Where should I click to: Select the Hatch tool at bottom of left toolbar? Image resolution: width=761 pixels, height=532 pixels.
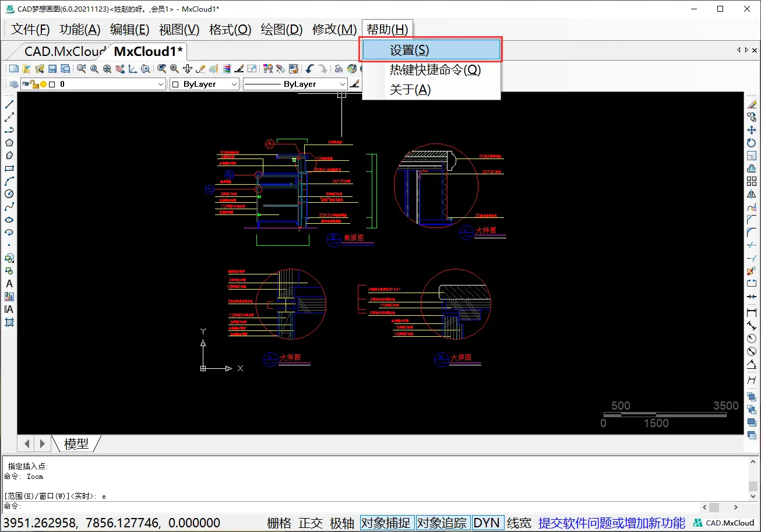click(9, 322)
